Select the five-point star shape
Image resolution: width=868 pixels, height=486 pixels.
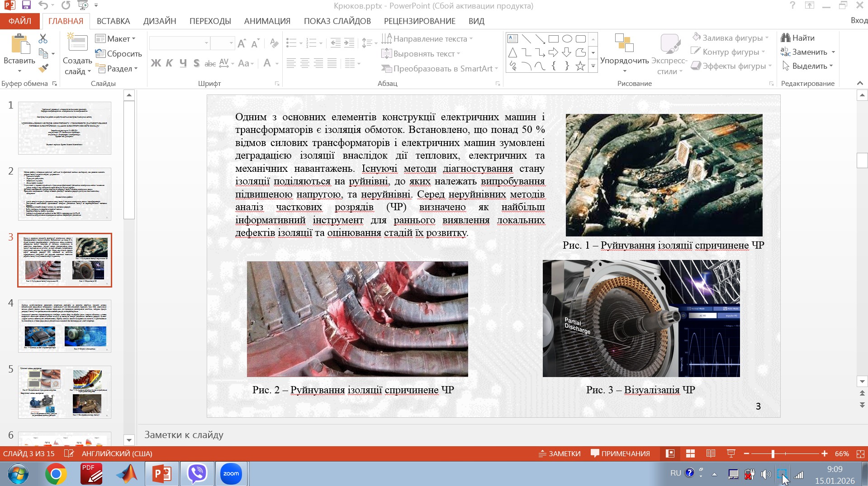[580, 66]
